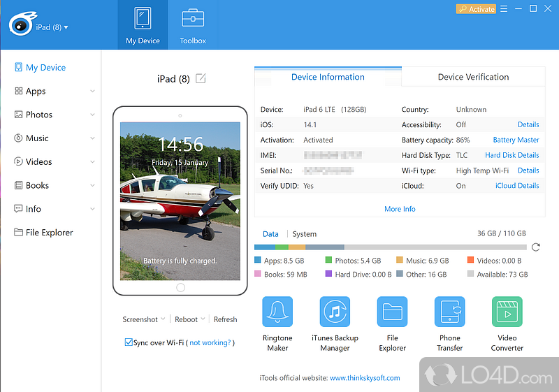Launch the Phone Transfer icon
The width and height of the screenshot is (559, 392).
(449, 312)
